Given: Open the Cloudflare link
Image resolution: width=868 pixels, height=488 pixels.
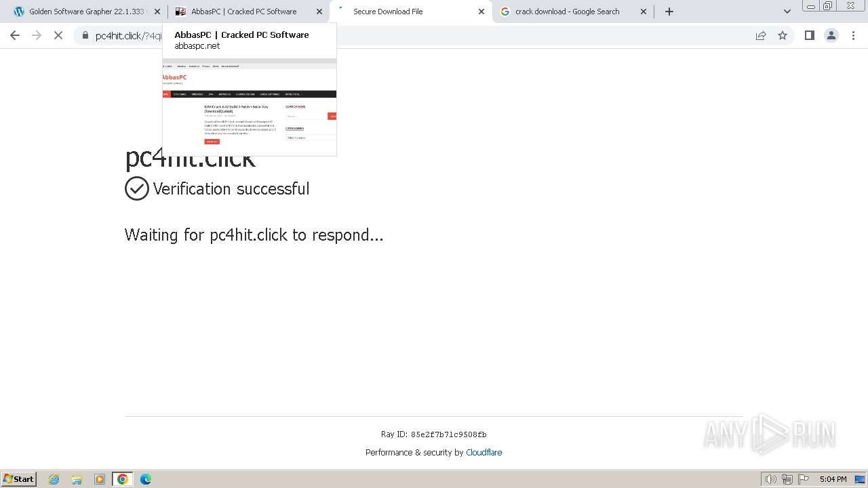Looking at the screenshot, I should [484, 452].
